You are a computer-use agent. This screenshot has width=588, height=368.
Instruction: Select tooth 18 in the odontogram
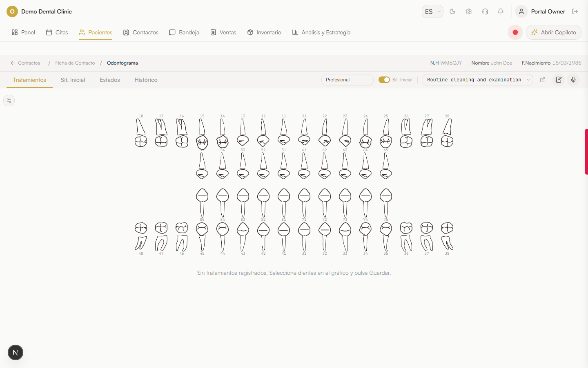[x=141, y=132]
